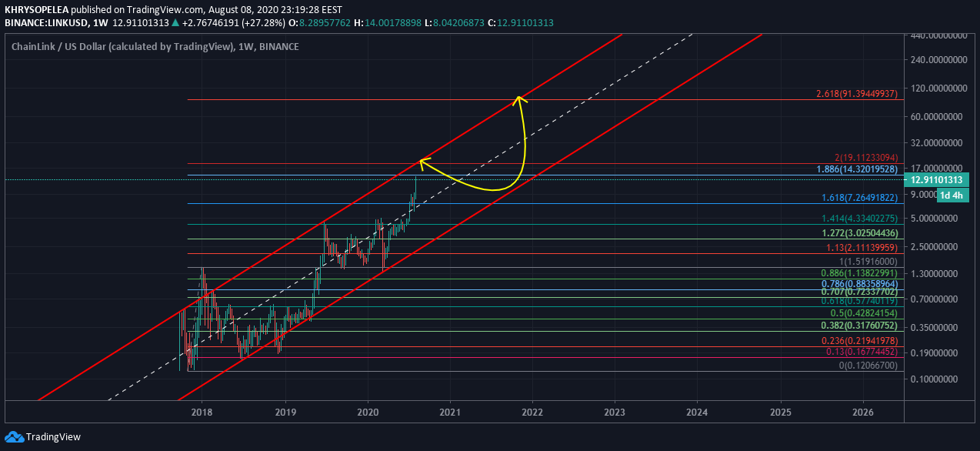Click the TradingView cloud logo icon
Image resolution: width=980 pixels, height=451 pixels.
tap(14, 436)
